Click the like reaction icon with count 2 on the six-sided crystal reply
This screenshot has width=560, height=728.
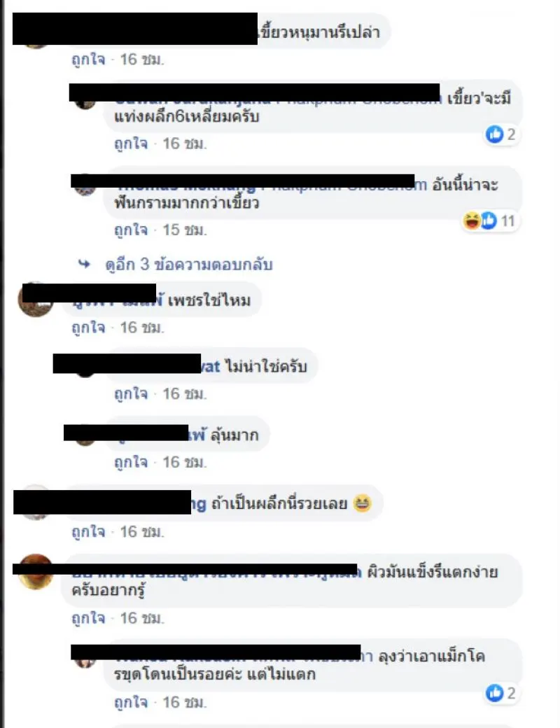[494, 134]
